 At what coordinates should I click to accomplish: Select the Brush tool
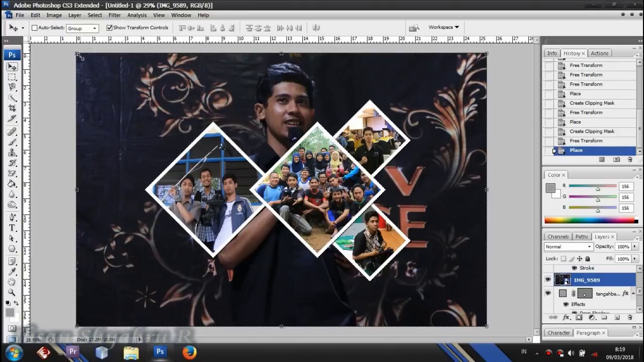[12, 142]
